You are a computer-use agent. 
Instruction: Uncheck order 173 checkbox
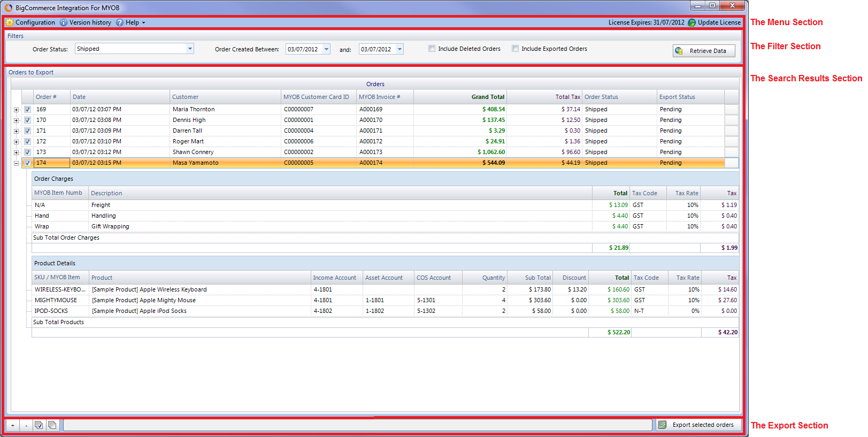[27, 152]
